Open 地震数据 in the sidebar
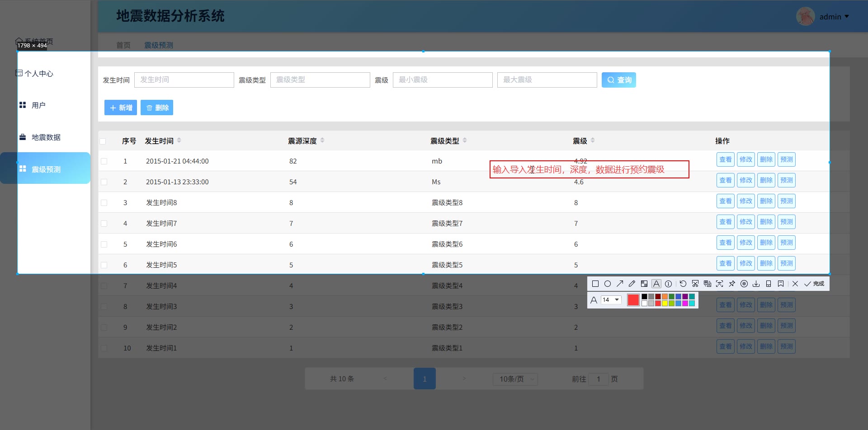 (46, 137)
